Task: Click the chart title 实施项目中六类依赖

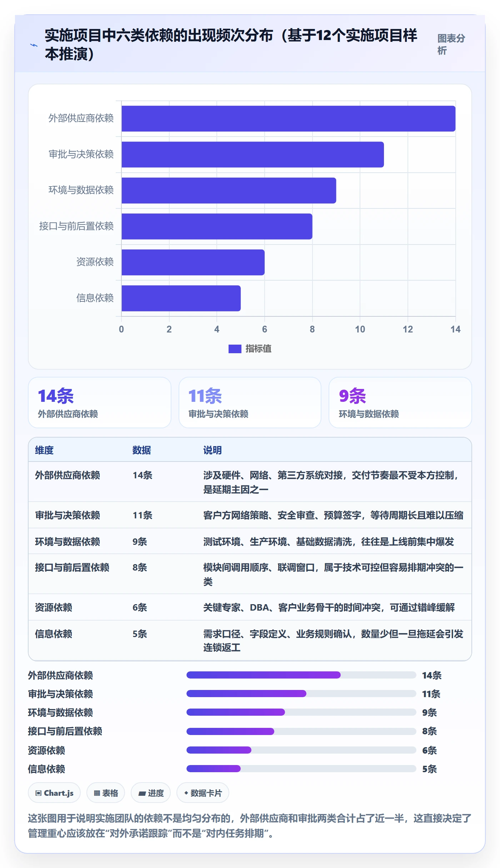Action: (231, 45)
